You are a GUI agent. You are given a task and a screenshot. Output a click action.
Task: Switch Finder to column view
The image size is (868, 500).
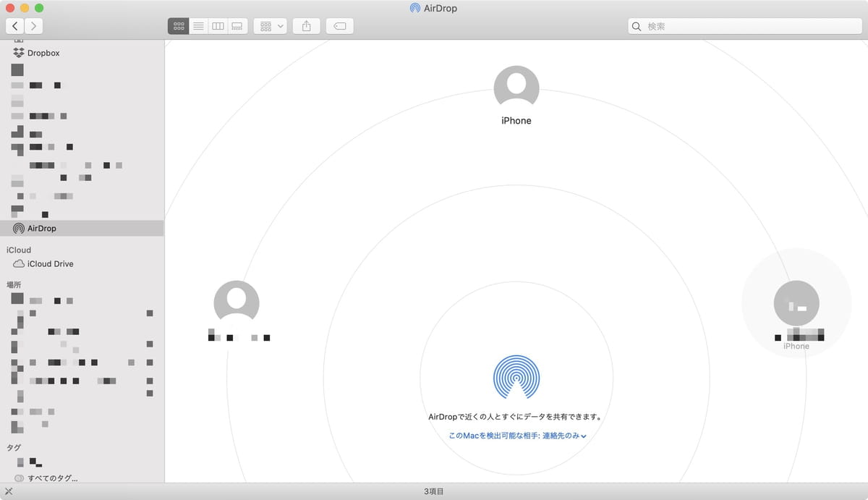[218, 26]
